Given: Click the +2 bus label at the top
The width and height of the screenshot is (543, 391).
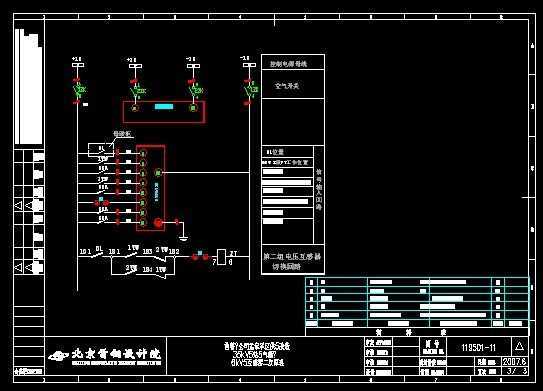Looking at the screenshot, I should pos(132,60).
